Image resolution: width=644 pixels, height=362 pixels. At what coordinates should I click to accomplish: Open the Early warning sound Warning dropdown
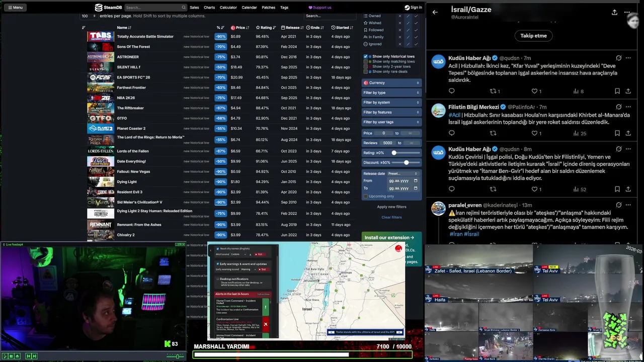point(248,269)
